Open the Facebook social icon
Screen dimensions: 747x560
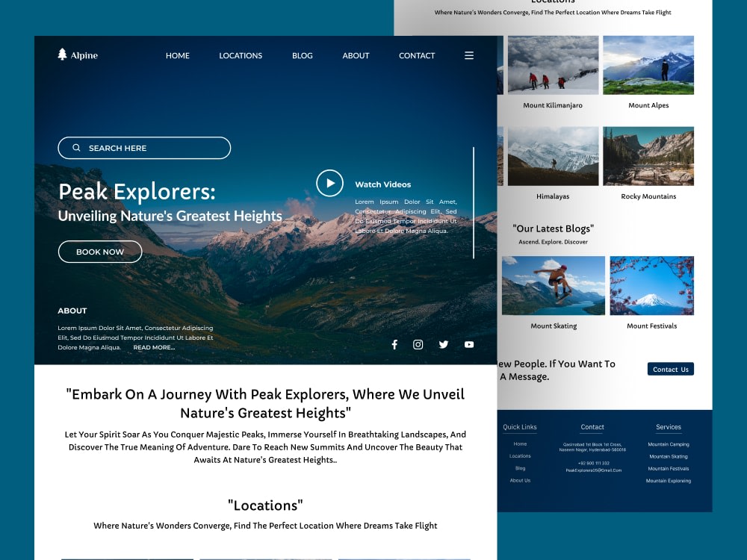point(394,344)
